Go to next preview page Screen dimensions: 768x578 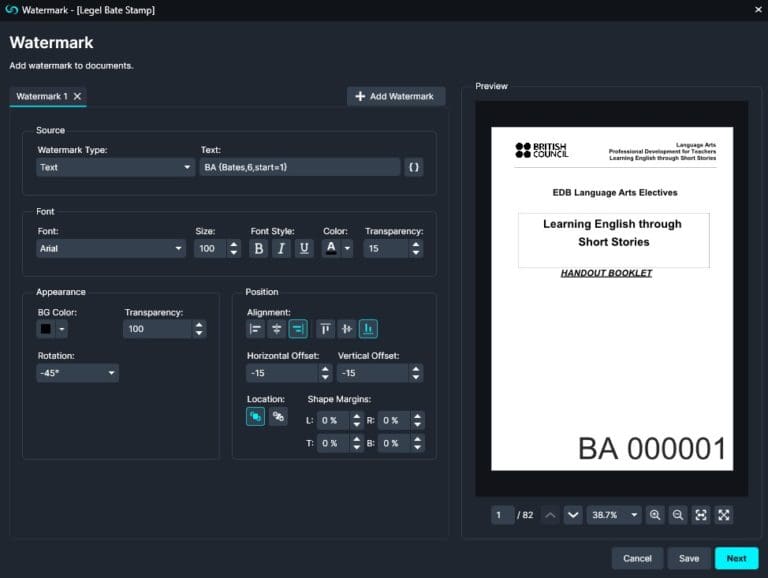573,515
